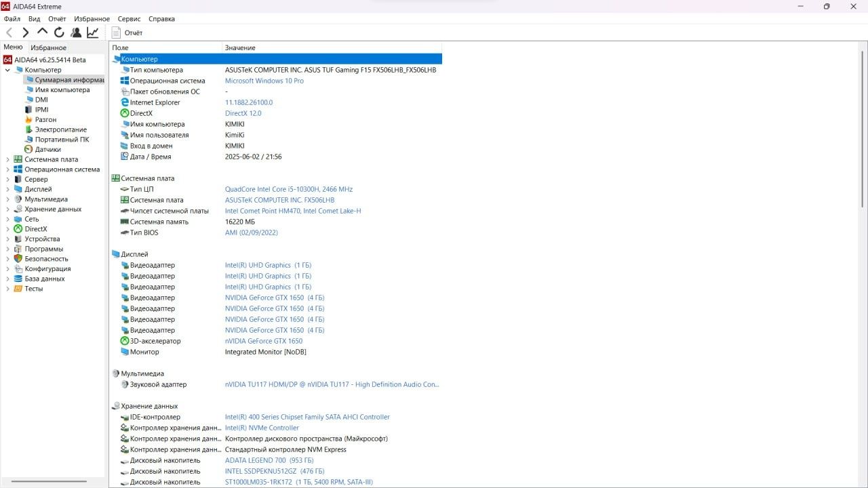The height and width of the screenshot is (488, 868).
Task: Open the Intel Comet Point HM470 chipset link
Action: tap(293, 211)
